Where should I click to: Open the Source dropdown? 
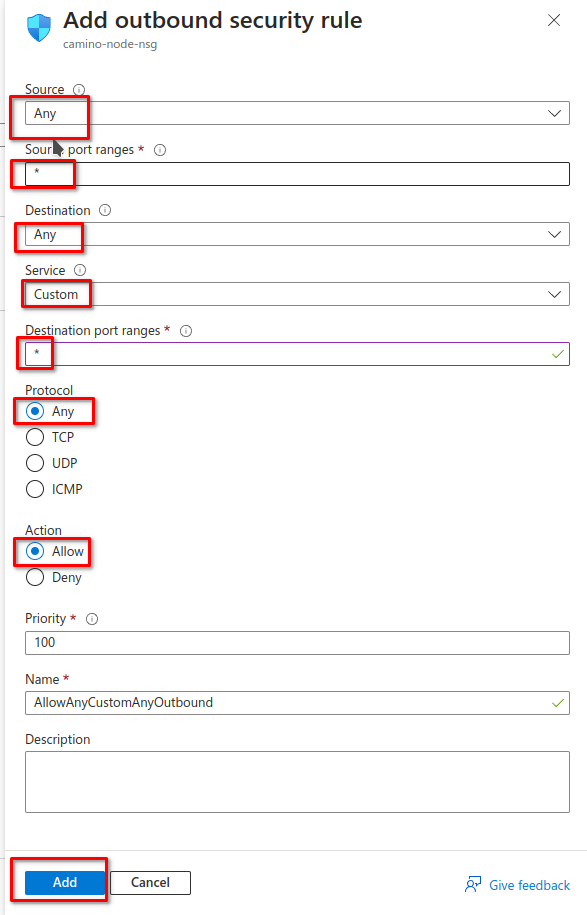point(297,113)
